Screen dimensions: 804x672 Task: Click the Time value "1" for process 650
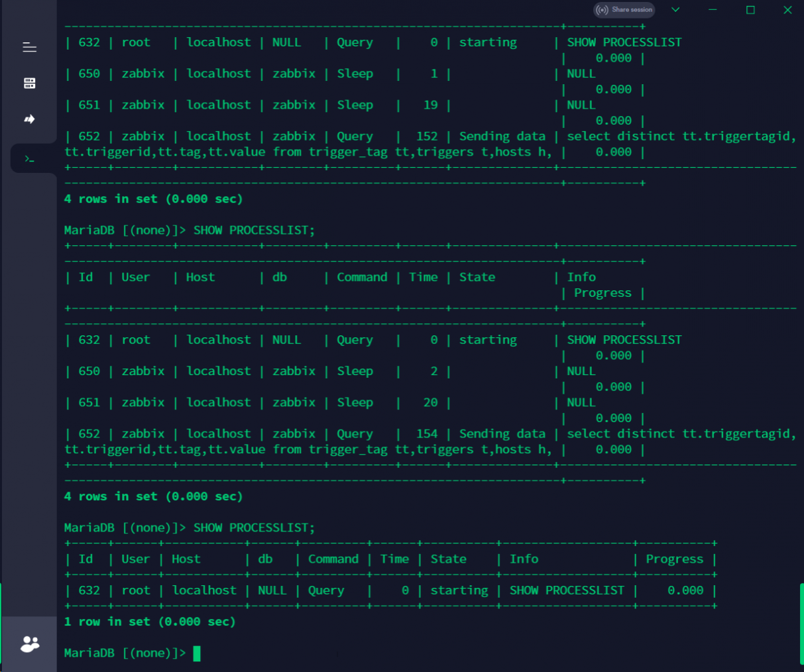coord(434,74)
